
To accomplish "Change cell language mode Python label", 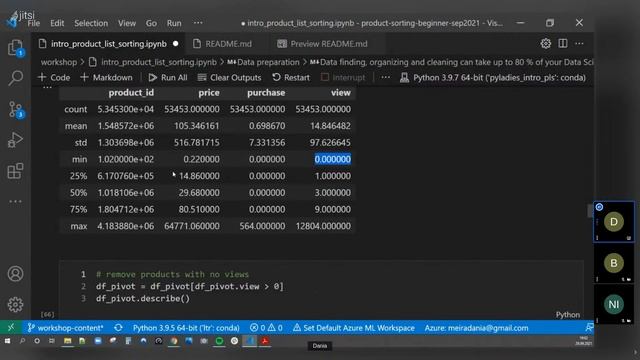I will click(x=567, y=315).
